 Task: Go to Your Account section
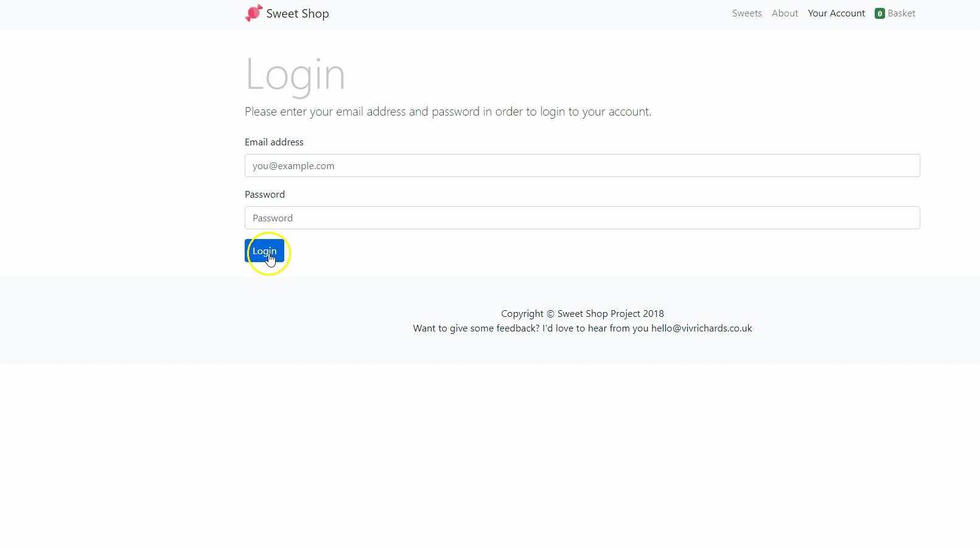tap(836, 13)
